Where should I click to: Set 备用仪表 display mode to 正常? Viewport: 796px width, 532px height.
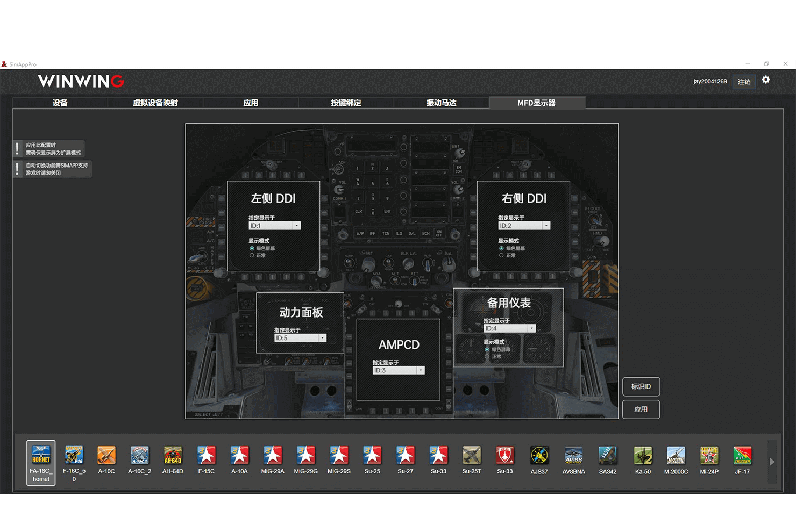(x=487, y=357)
